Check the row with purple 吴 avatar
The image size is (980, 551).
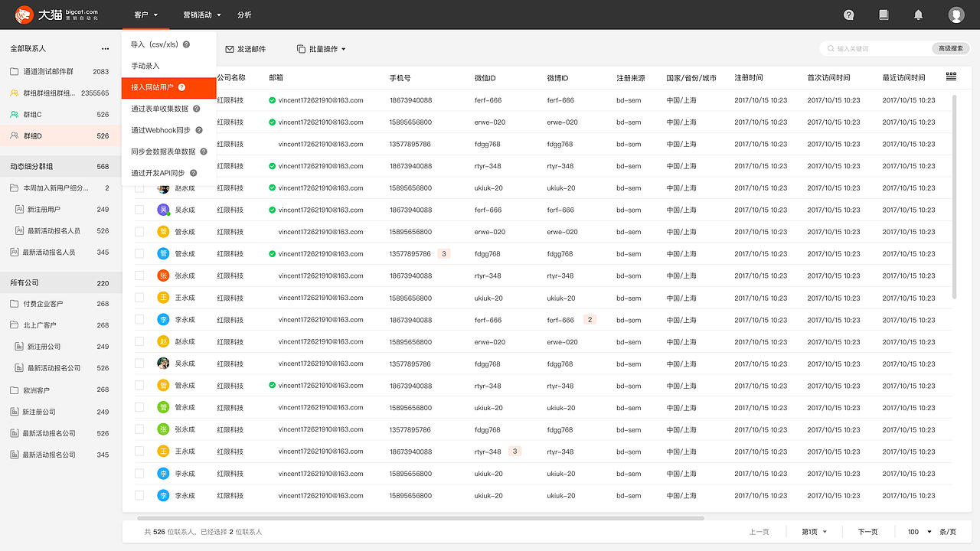(139, 210)
